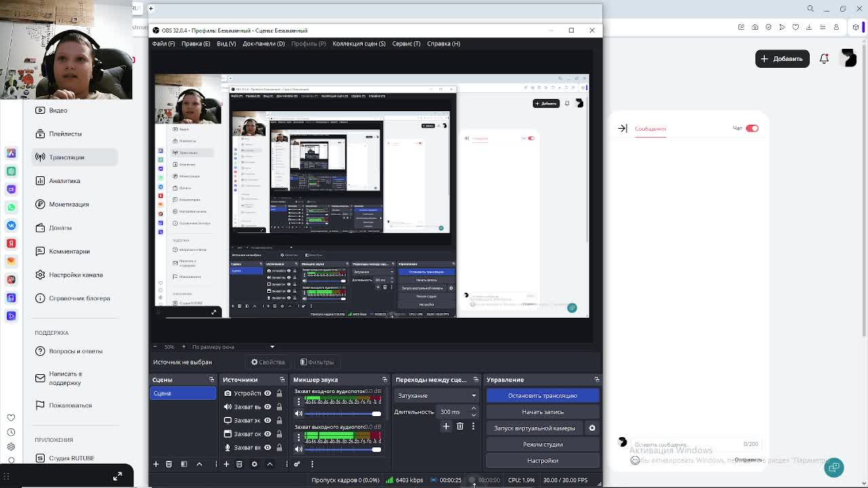Pop out the Микшер звука dock icon
The width and height of the screenshot is (868, 488).
coord(384,380)
